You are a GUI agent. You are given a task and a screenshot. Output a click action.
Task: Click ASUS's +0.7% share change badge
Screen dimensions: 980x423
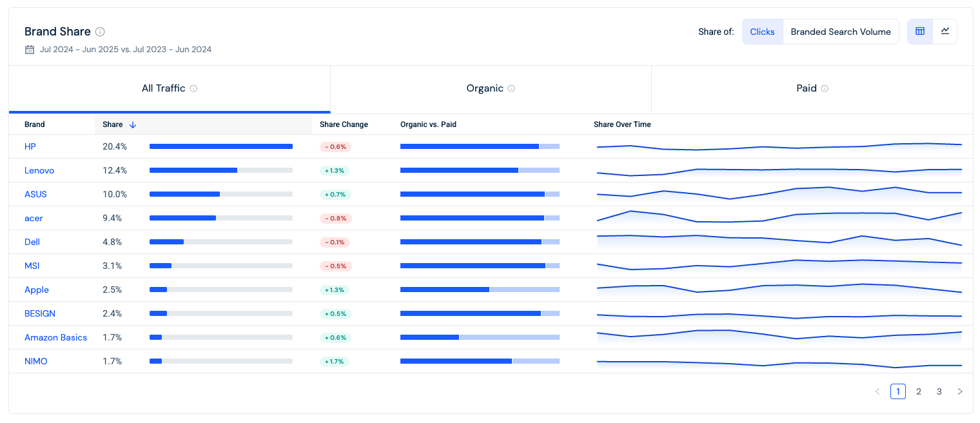(335, 194)
